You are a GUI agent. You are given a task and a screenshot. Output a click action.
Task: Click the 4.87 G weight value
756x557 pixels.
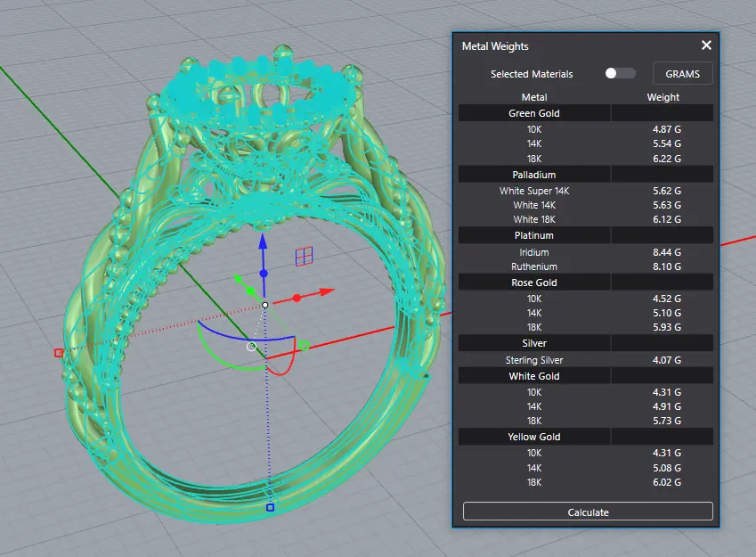tap(667, 129)
